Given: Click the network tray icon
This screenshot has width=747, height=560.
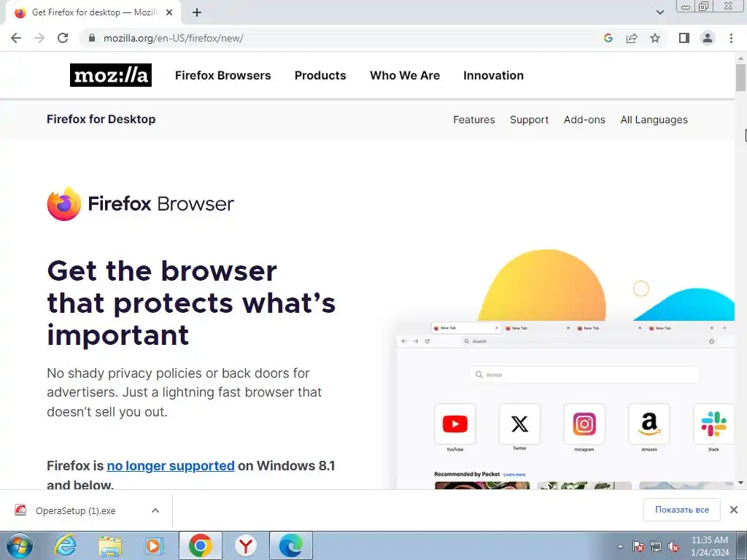Looking at the screenshot, I should [656, 546].
